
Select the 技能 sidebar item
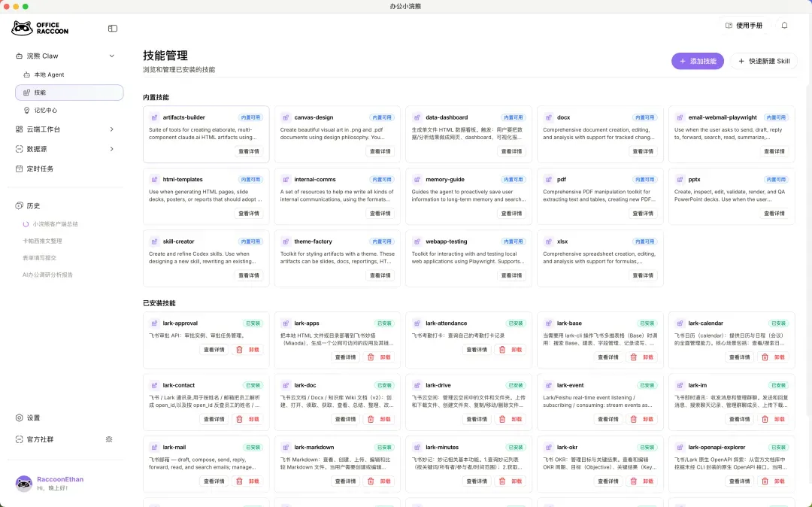[69, 93]
